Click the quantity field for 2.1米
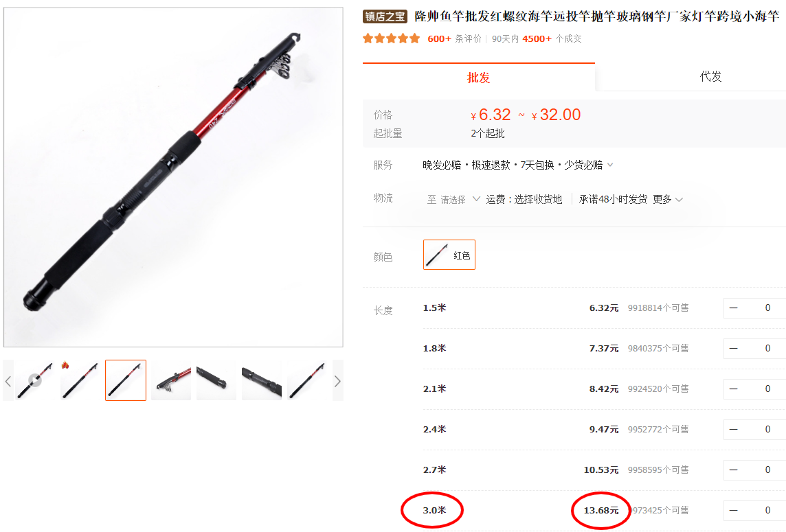The width and height of the screenshot is (786, 532). (767, 389)
